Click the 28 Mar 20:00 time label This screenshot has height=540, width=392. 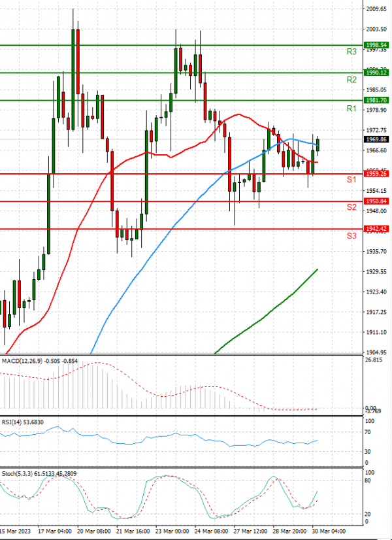coord(289,531)
